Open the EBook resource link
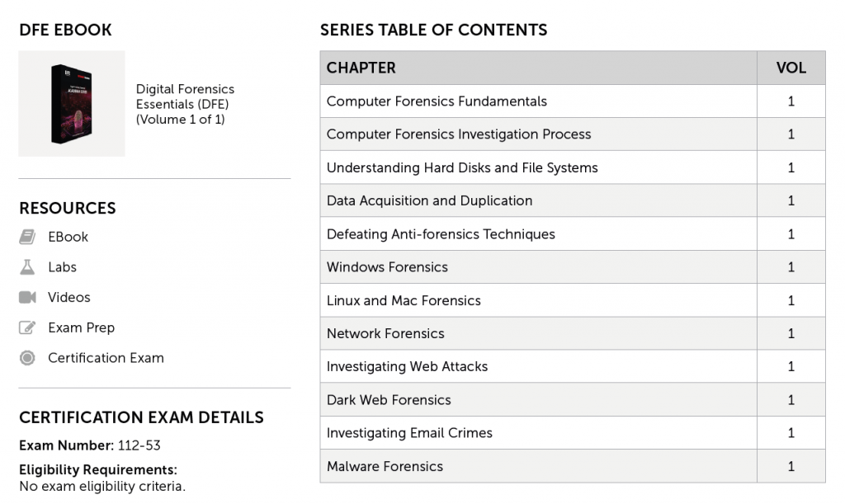 68,237
